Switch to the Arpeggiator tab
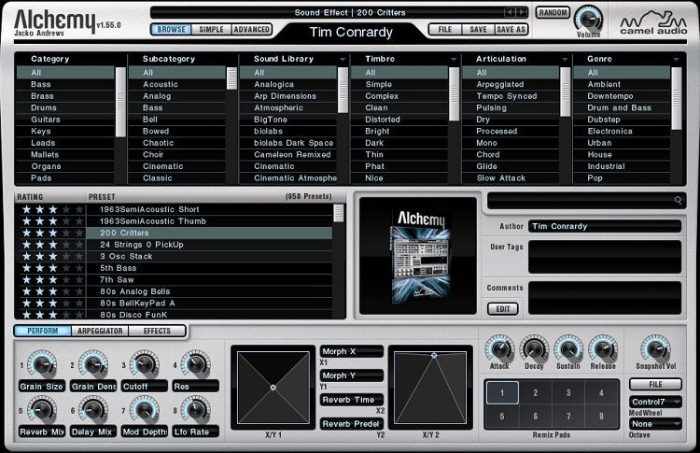This screenshot has width=700, height=453. click(101, 331)
